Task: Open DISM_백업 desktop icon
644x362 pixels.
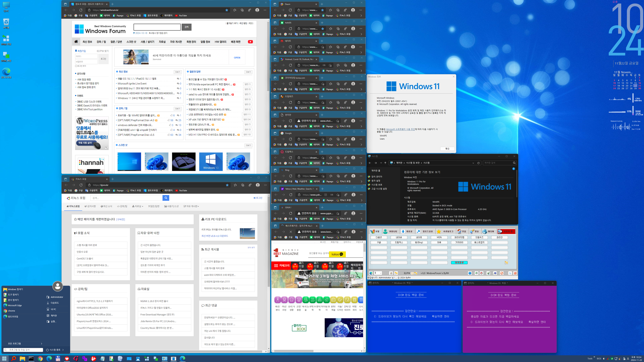Action: click(x=6, y=40)
